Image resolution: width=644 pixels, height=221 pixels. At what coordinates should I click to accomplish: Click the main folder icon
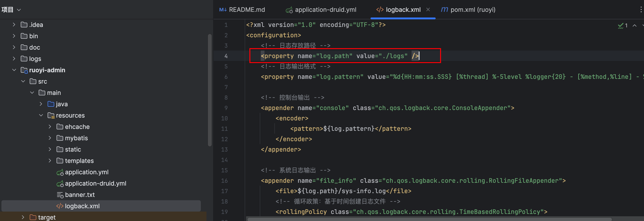point(42,93)
